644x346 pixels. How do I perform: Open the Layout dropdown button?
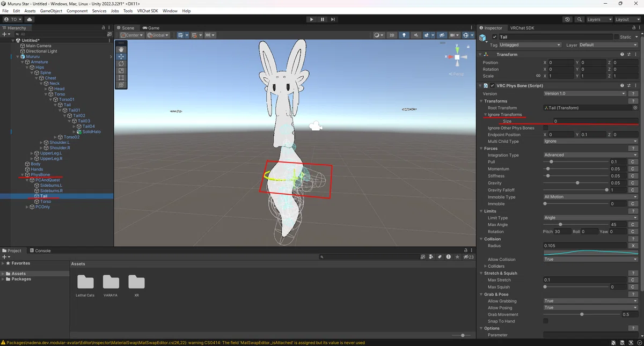click(x=627, y=19)
